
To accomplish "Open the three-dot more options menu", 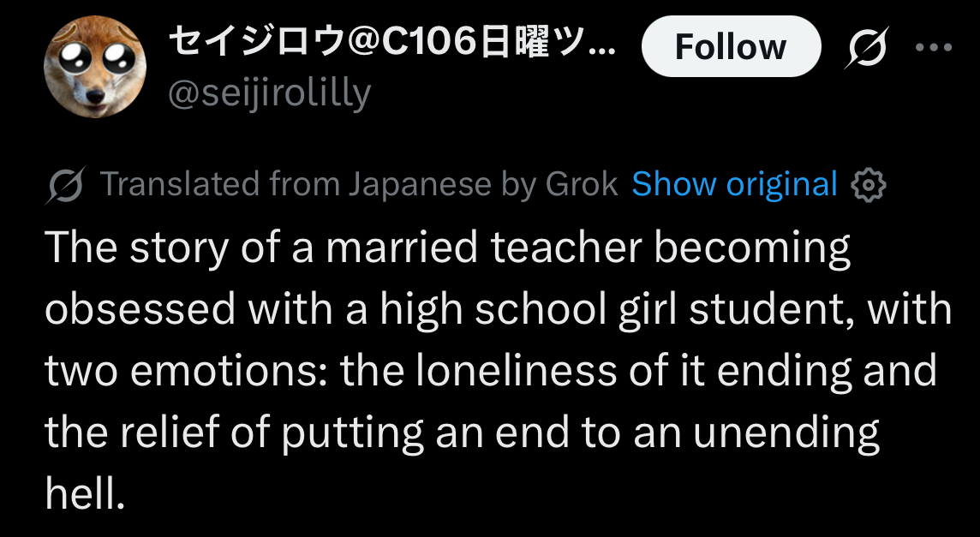I will coord(934,47).
